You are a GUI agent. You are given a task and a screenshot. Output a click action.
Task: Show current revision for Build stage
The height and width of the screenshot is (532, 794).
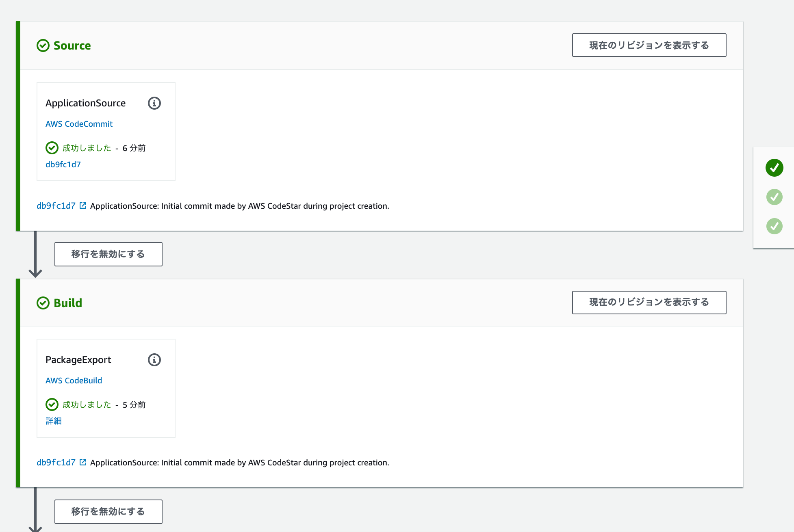click(x=649, y=302)
